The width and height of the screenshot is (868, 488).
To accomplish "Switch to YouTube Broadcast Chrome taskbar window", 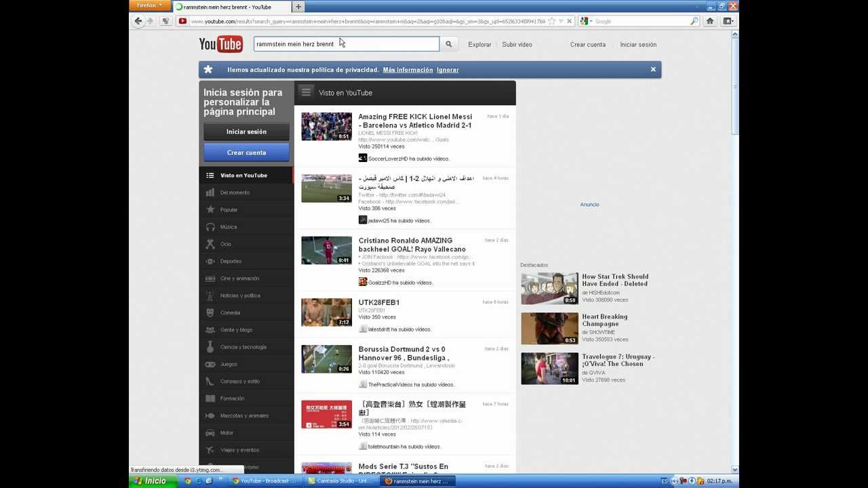I will point(264,481).
